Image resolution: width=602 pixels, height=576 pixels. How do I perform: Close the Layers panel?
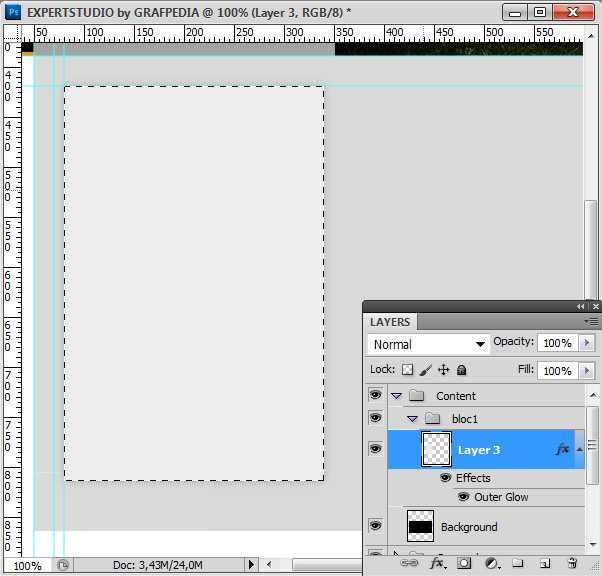coord(595,306)
